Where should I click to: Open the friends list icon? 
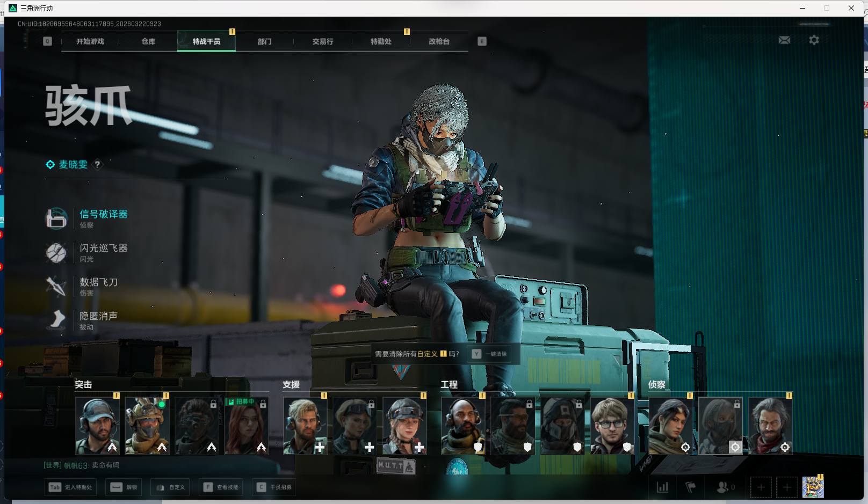(724, 487)
